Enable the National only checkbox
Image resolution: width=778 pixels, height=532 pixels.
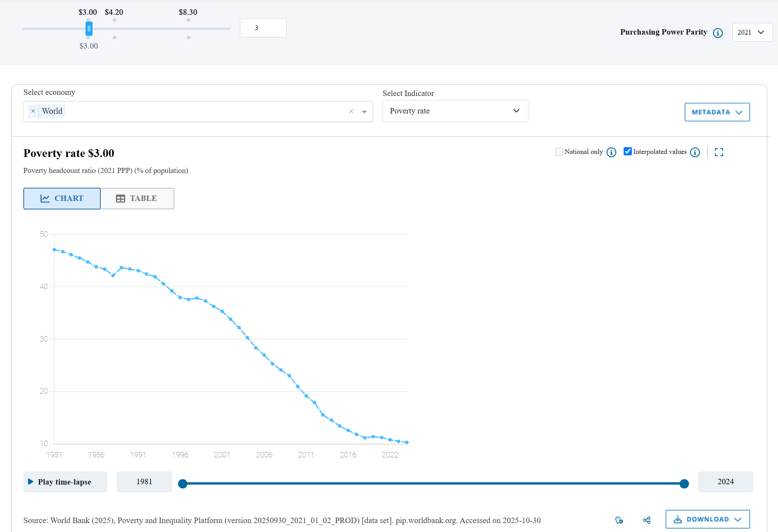point(559,152)
